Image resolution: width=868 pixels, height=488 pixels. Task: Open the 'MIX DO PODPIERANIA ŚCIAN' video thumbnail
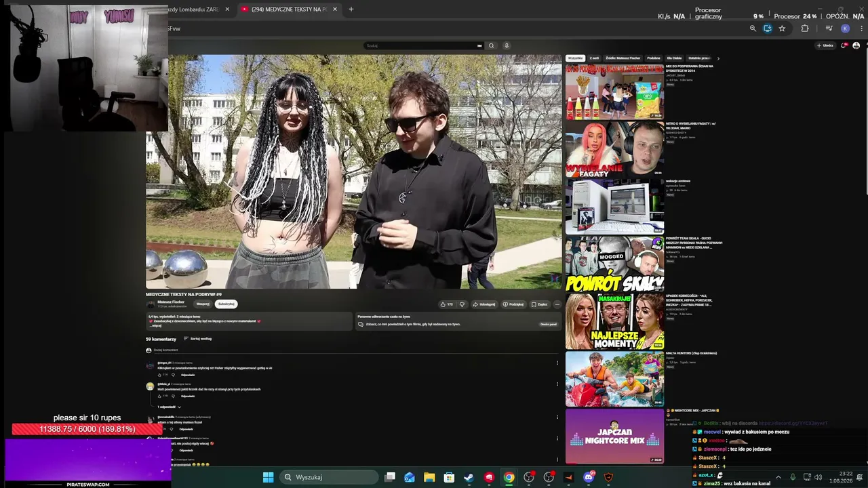(x=614, y=91)
